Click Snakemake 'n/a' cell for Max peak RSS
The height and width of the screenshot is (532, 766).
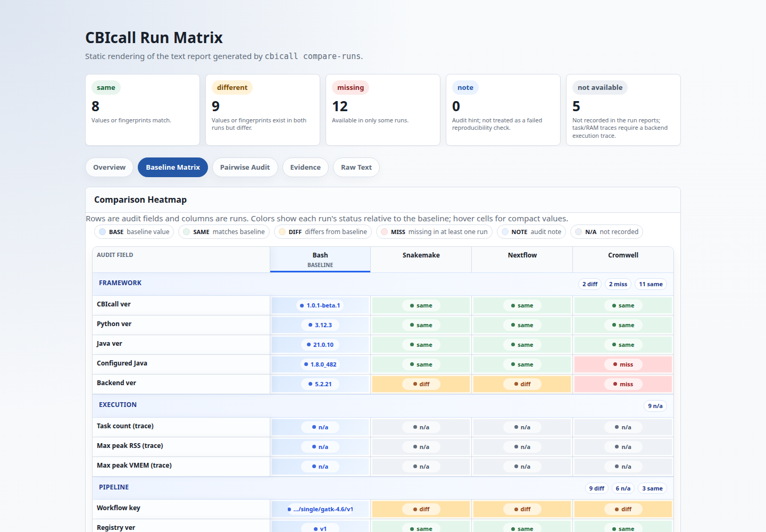click(421, 447)
